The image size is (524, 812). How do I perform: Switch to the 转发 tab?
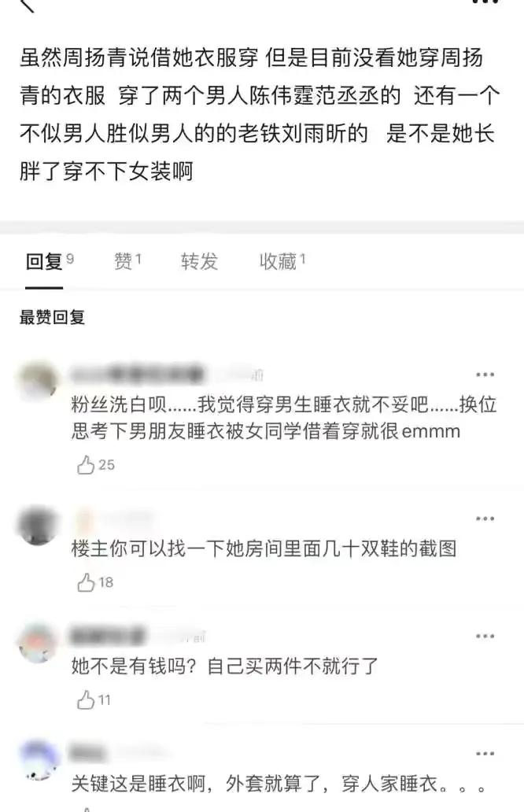click(x=199, y=261)
